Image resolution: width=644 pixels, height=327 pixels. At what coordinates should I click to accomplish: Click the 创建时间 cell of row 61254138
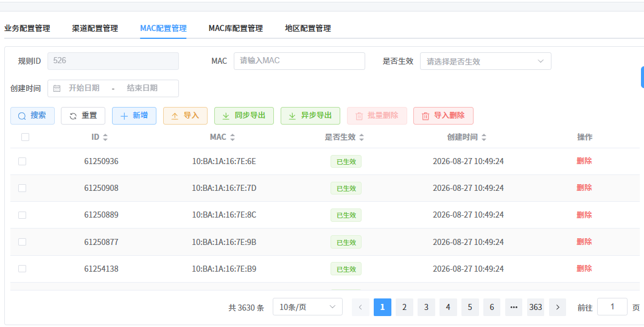click(468, 269)
